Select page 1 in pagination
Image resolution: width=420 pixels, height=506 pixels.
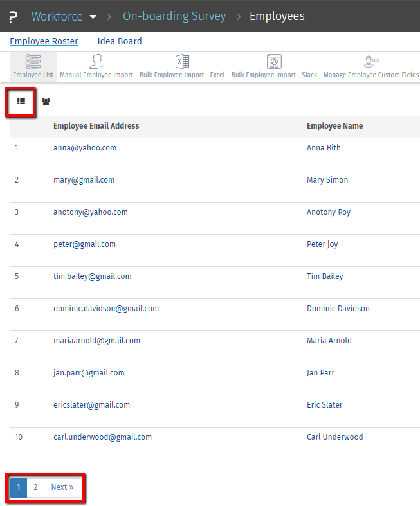(x=18, y=487)
